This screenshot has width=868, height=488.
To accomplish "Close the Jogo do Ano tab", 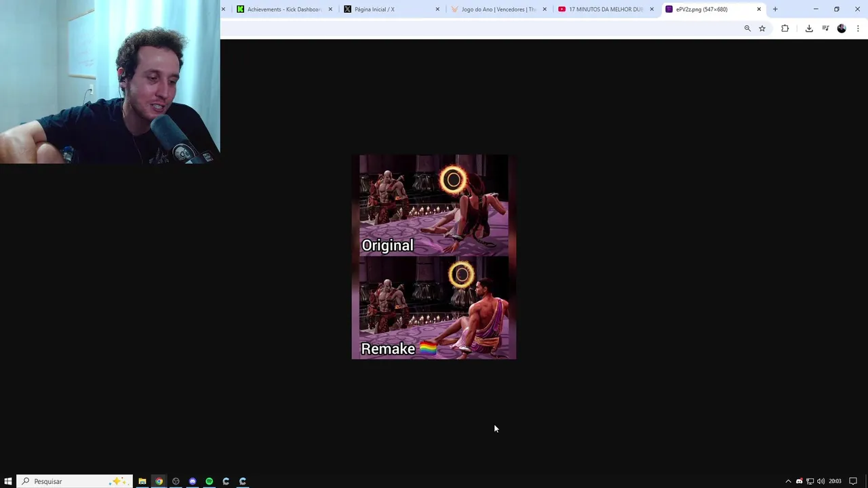I will tap(545, 9).
